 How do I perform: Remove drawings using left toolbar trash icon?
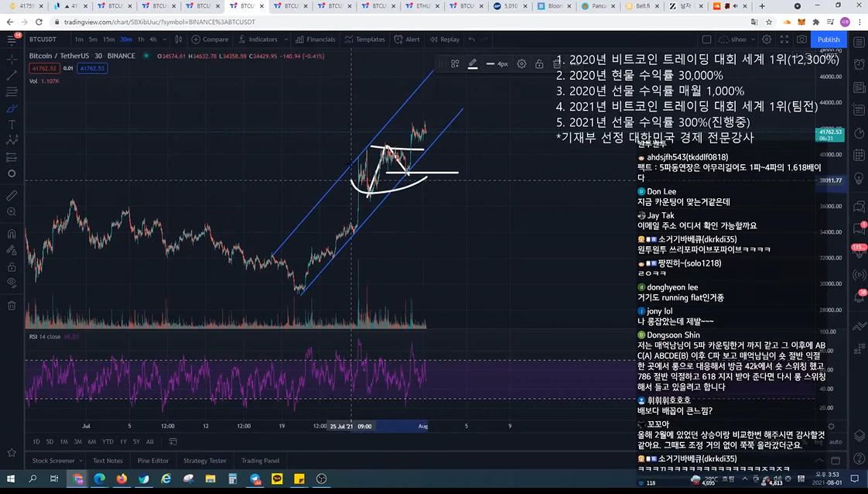[12, 305]
